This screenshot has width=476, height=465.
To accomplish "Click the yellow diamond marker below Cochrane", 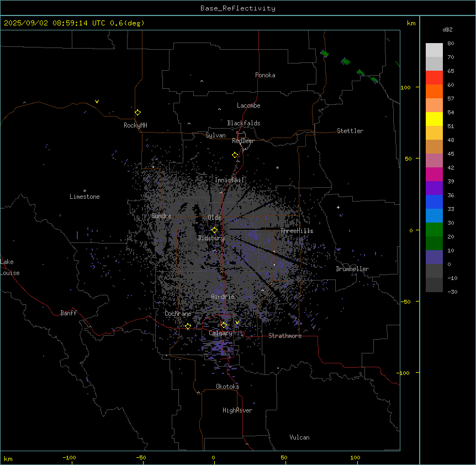I will 188,326.
